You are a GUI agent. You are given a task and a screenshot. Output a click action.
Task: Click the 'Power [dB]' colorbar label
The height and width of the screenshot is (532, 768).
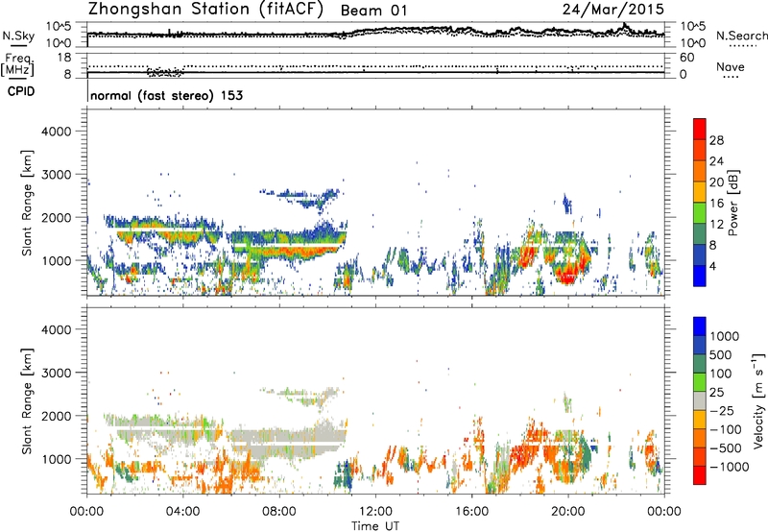pyautogui.click(x=732, y=203)
